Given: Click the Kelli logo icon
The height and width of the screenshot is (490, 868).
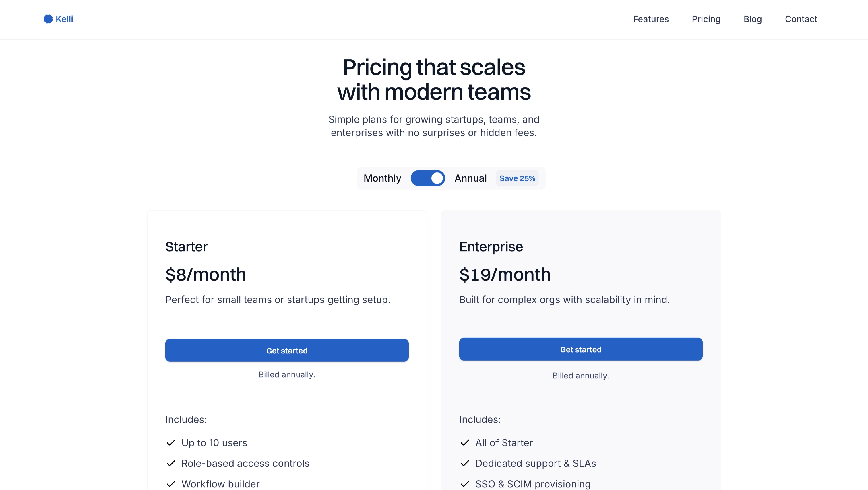Looking at the screenshot, I should (x=48, y=19).
